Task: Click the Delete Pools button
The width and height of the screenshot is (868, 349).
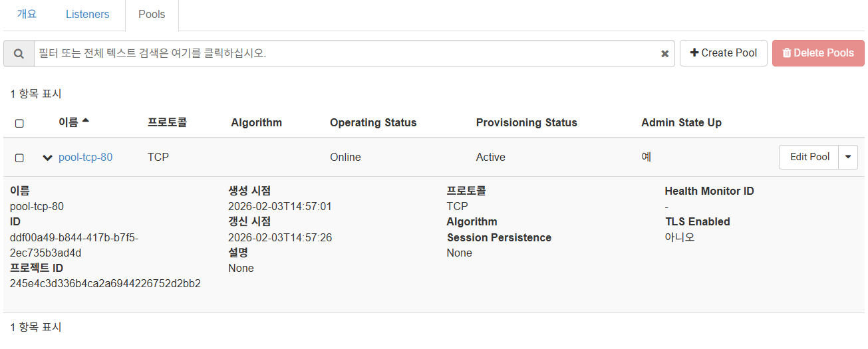Action: [x=818, y=53]
